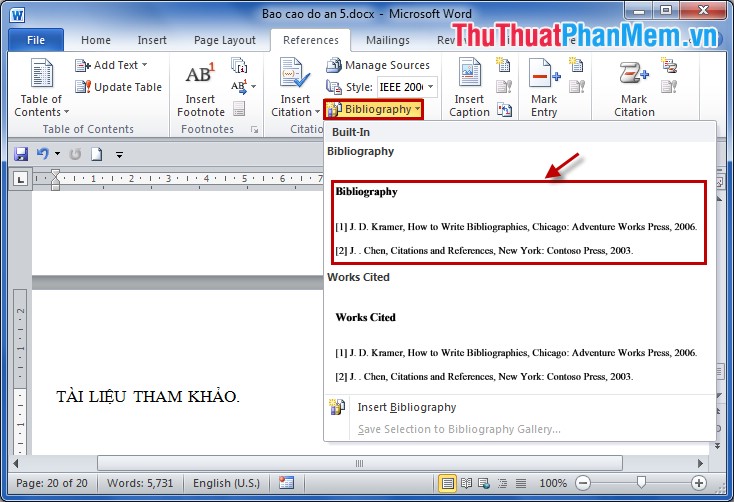The height and width of the screenshot is (502, 734).
Task: Open the undo history dropdown arrow
Action: (57, 154)
